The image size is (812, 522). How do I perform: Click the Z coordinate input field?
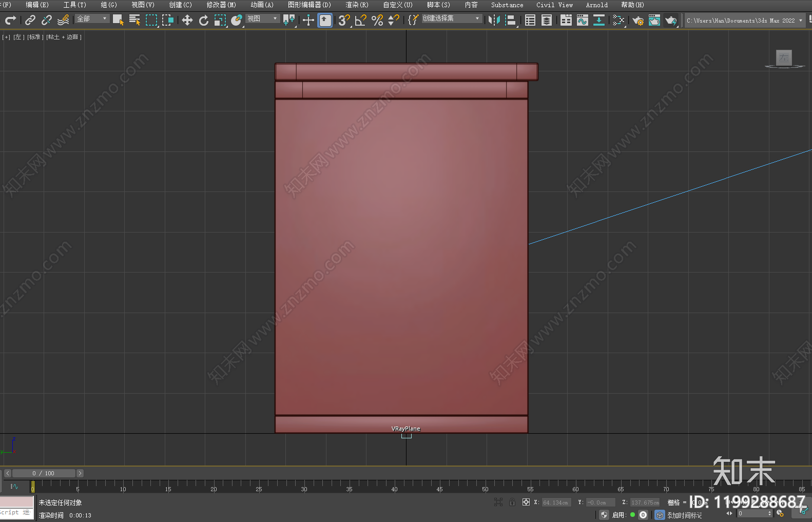645,502
